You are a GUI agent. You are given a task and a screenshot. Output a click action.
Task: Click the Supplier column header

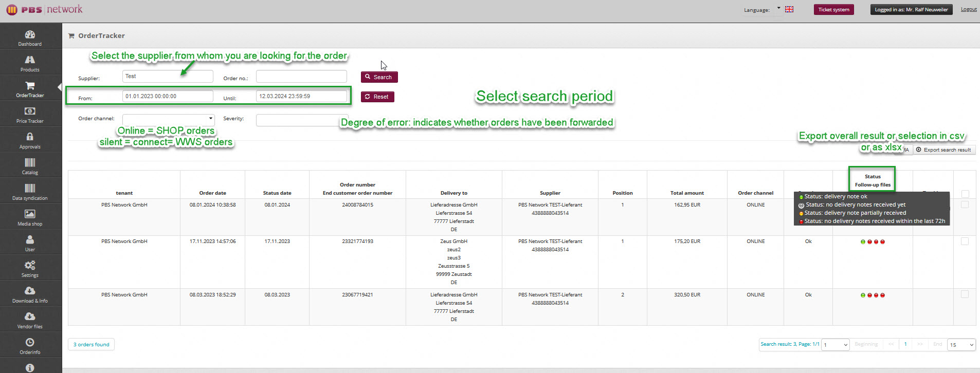click(x=550, y=193)
